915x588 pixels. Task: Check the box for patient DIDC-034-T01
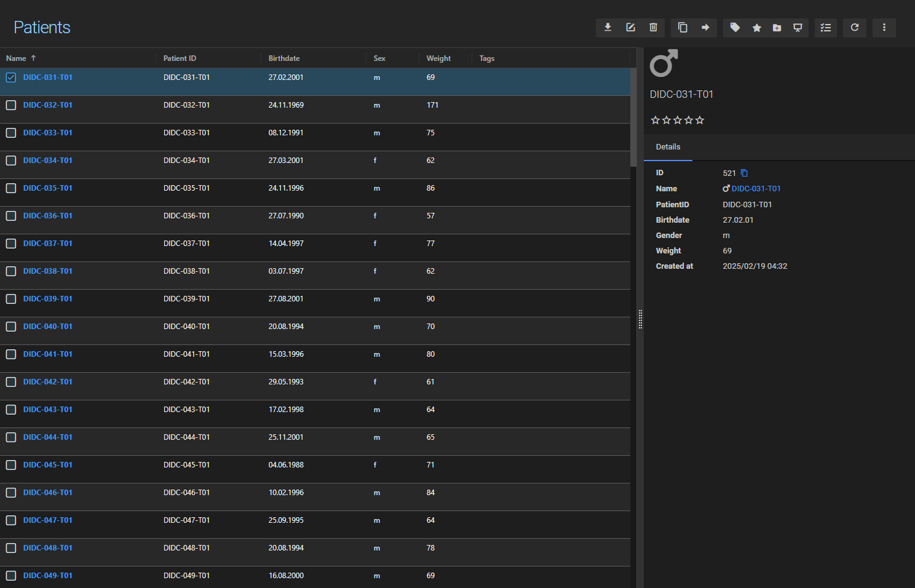pyautogui.click(x=11, y=161)
